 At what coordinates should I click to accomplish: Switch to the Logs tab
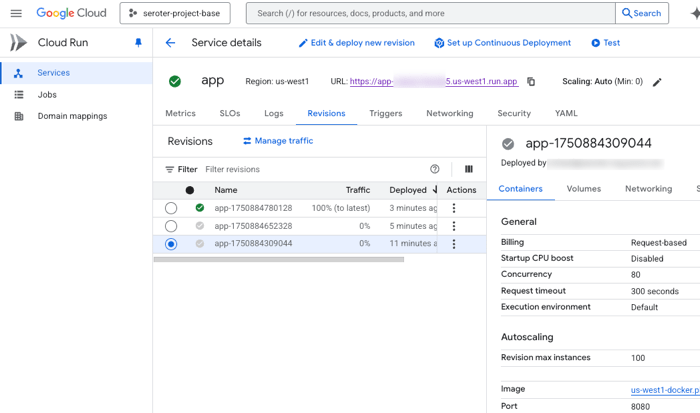pyautogui.click(x=273, y=114)
